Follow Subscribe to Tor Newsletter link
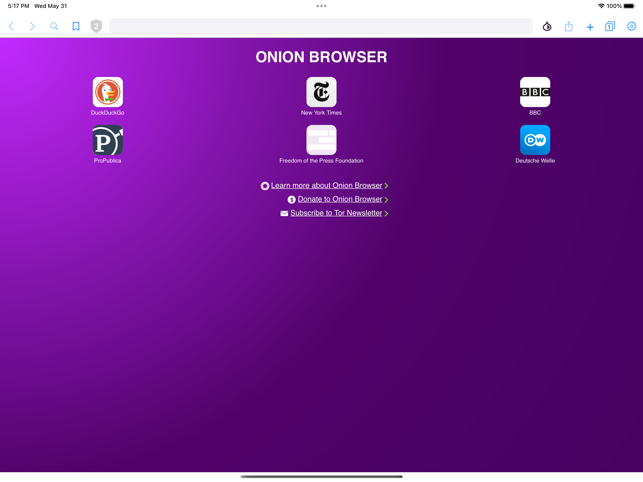 336,213
